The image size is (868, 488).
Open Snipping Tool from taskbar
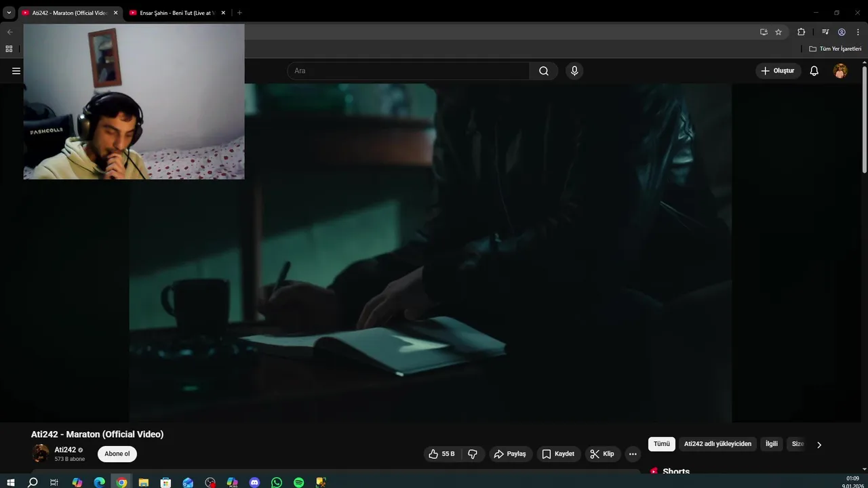[x=321, y=483]
